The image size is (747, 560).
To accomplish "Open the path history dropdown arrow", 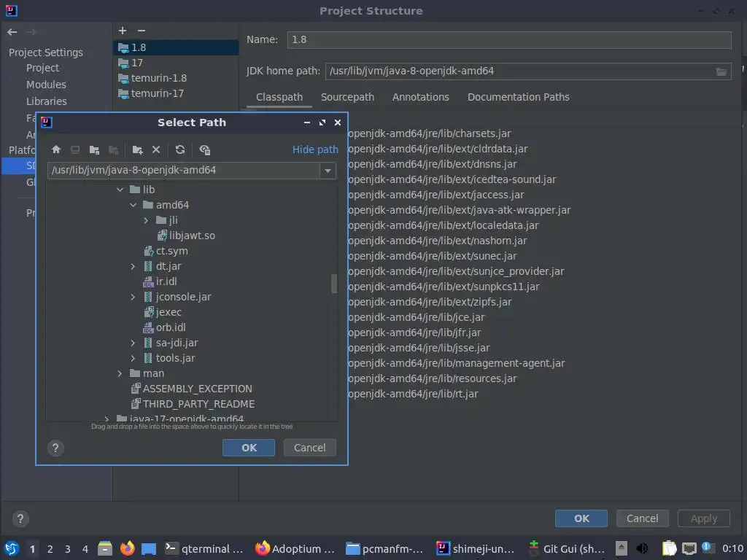I will 328,171.
